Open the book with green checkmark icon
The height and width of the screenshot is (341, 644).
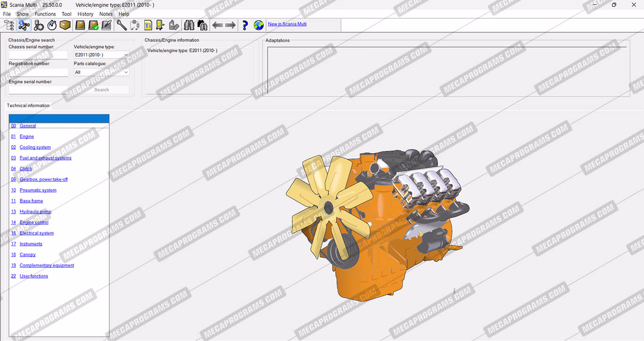tap(93, 25)
